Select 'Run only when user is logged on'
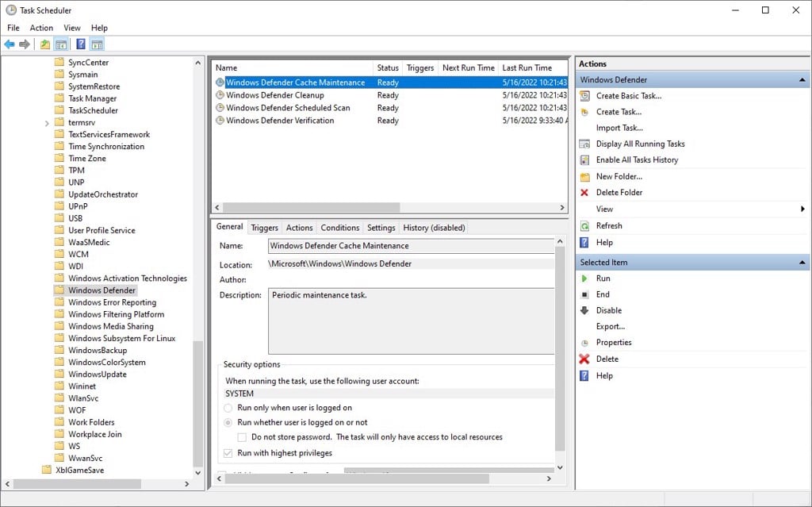The height and width of the screenshot is (507, 812). (x=228, y=408)
